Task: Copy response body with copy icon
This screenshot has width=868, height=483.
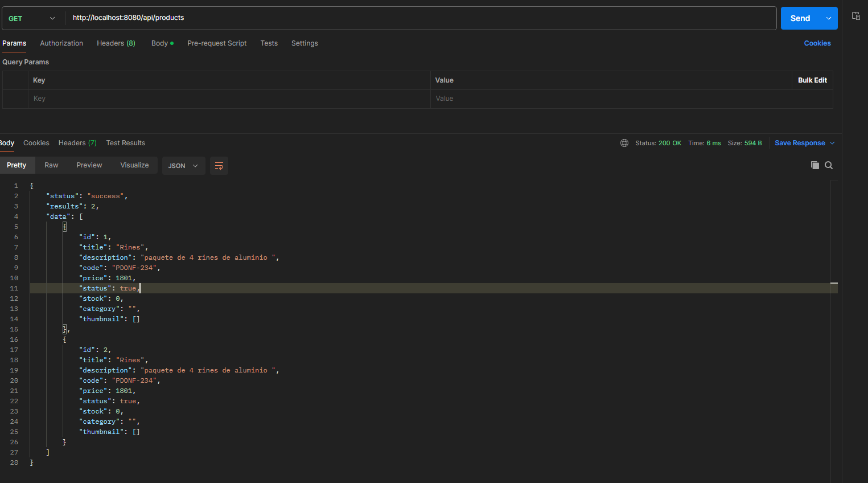Action: click(814, 165)
